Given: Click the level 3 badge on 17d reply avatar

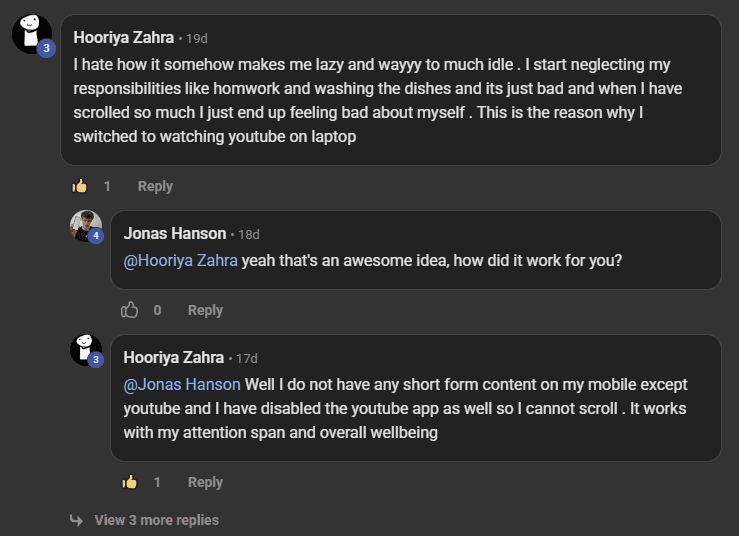Looking at the screenshot, I should point(96,360).
